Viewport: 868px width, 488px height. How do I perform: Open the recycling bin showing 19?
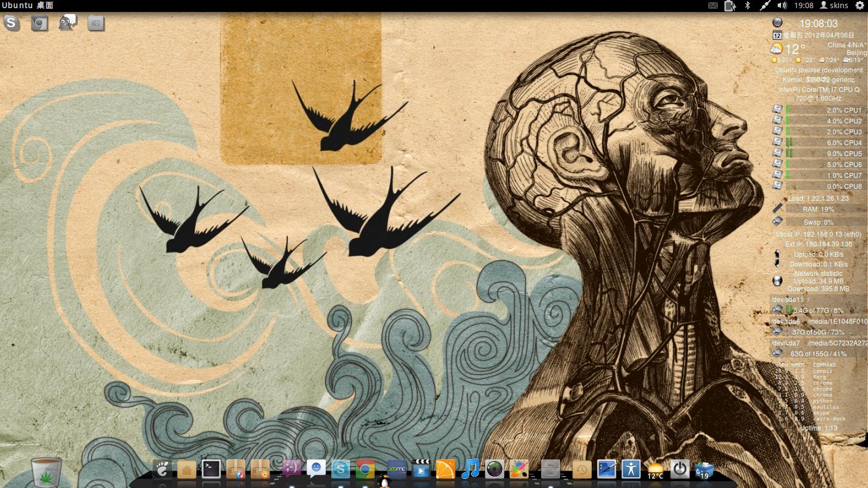click(704, 470)
